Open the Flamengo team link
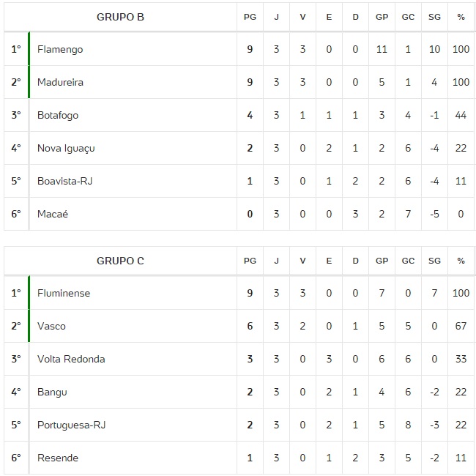This screenshot has width=476, height=476. tap(60, 50)
